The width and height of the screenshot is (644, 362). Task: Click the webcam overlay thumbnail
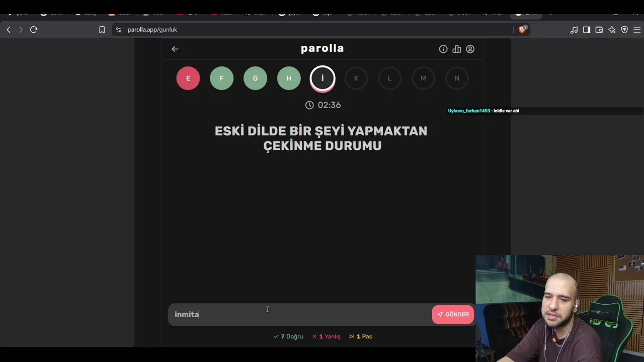pos(559,308)
